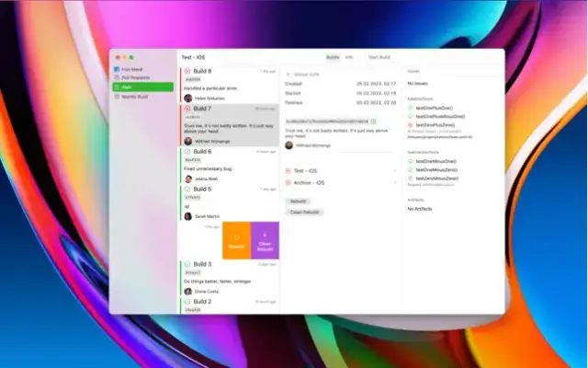Click the "No Artifacts" text
This screenshot has height=368, width=588.
pos(420,209)
